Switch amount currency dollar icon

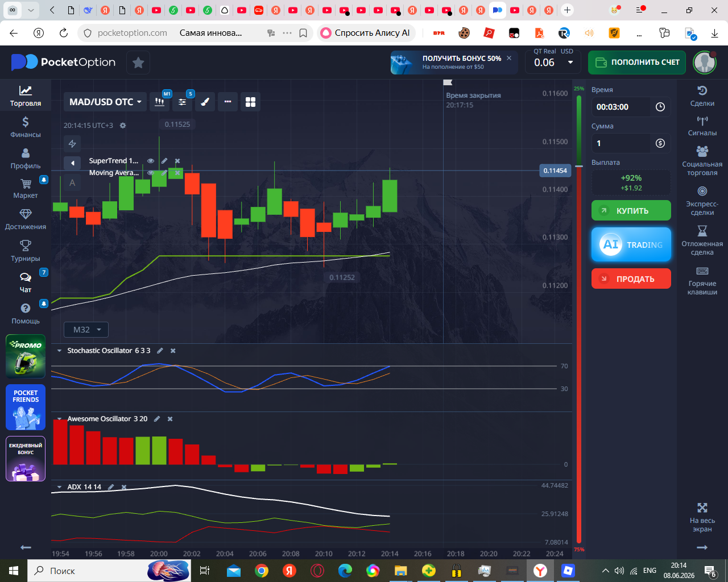[x=660, y=143]
